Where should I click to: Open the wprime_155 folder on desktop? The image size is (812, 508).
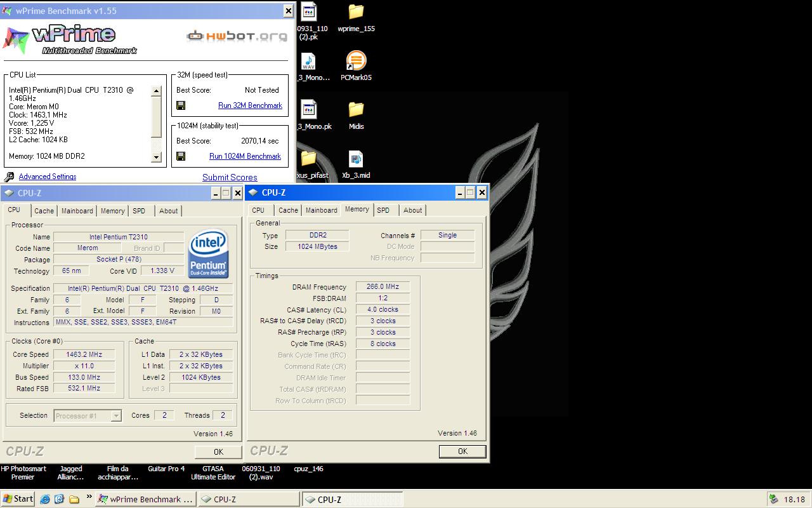pos(356,12)
